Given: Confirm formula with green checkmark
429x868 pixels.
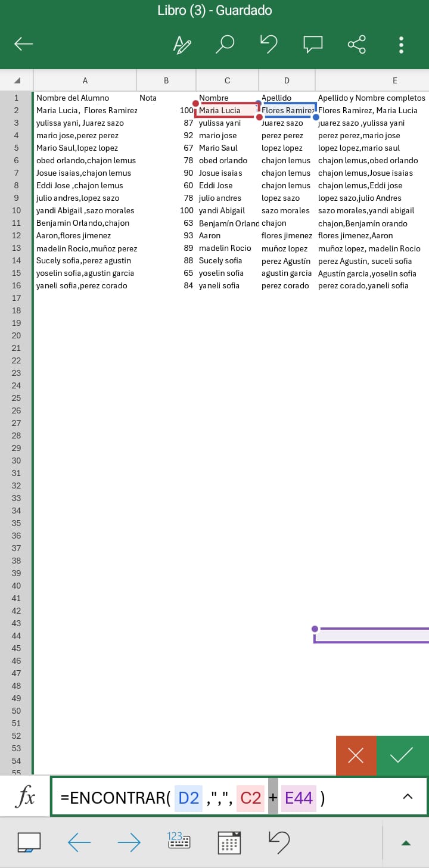Looking at the screenshot, I should pyautogui.click(x=402, y=755).
